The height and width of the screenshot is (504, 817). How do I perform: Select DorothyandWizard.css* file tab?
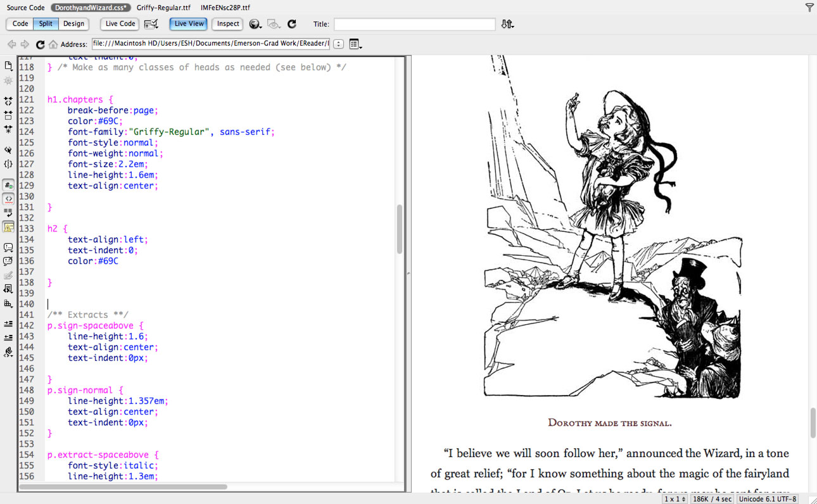click(x=90, y=8)
